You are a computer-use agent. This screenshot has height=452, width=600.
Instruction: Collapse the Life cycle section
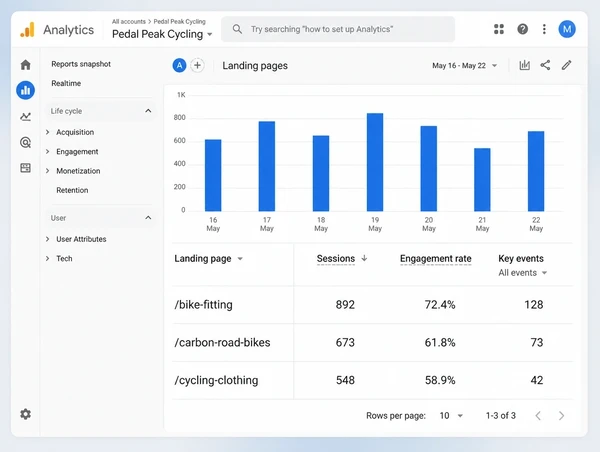[148, 111]
